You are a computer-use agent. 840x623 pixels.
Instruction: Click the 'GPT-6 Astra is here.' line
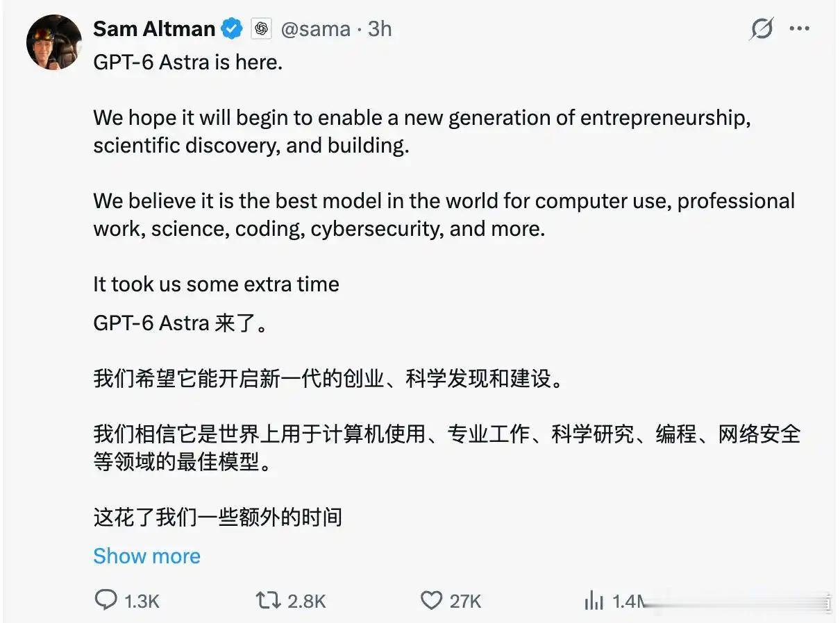[188, 62]
